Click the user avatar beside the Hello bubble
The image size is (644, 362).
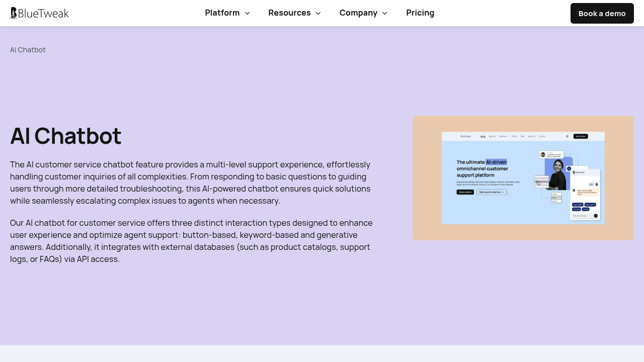click(597, 184)
